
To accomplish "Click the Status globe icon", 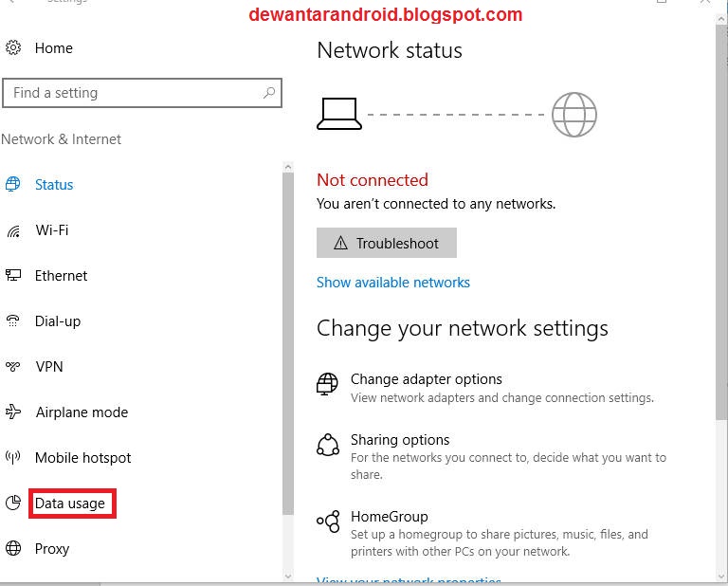I will pos(13,184).
